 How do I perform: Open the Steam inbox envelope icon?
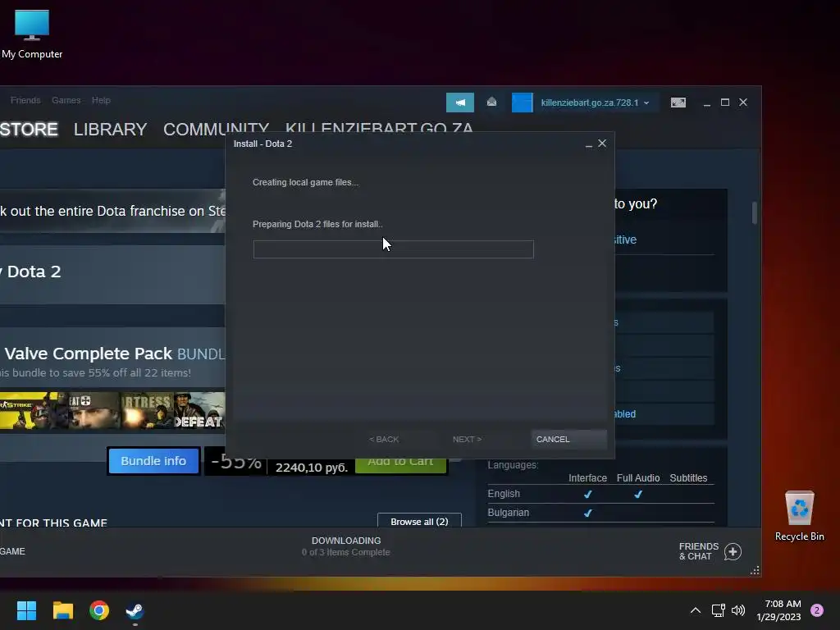click(x=491, y=102)
